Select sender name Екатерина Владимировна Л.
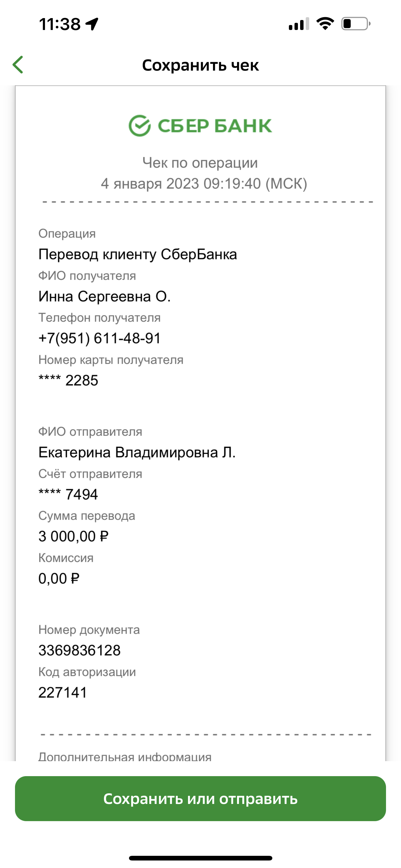401x868 pixels. point(137,452)
